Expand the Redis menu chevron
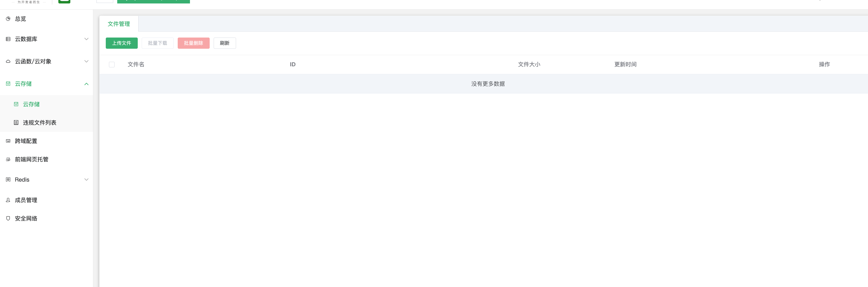 point(86,179)
